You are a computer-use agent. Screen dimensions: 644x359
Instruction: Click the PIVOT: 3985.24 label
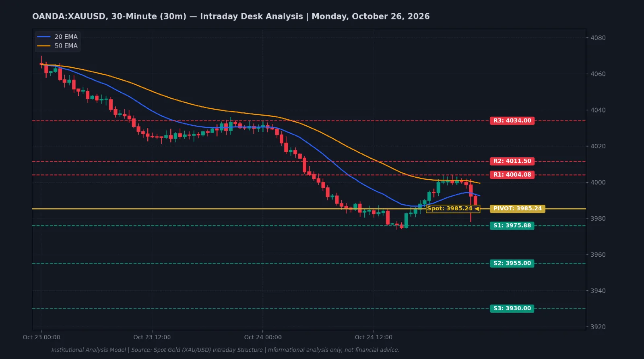point(518,208)
